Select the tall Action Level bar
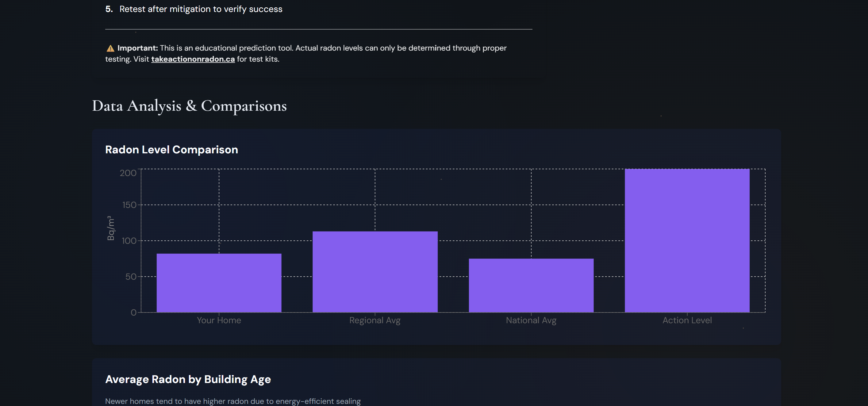868x406 pixels. (687, 240)
